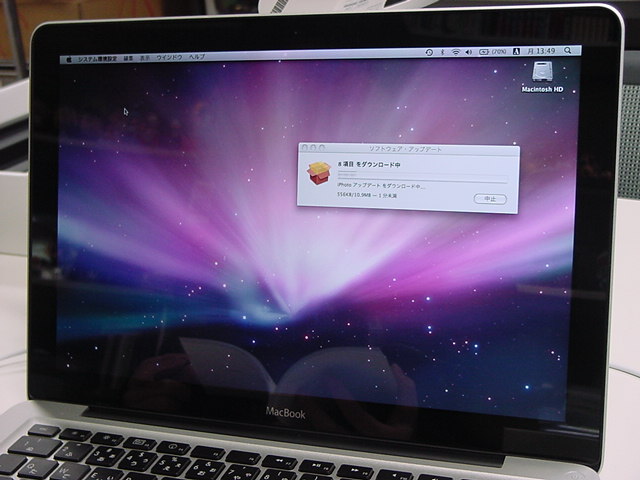Click the download progress bar

(422, 176)
